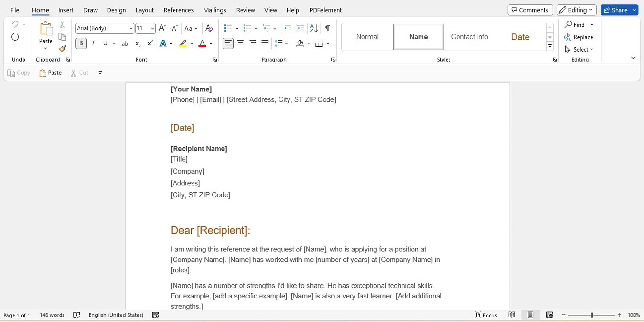Click the Sort A to Z icon
Screen dimensions: 644x322
(x=314, y=28)
